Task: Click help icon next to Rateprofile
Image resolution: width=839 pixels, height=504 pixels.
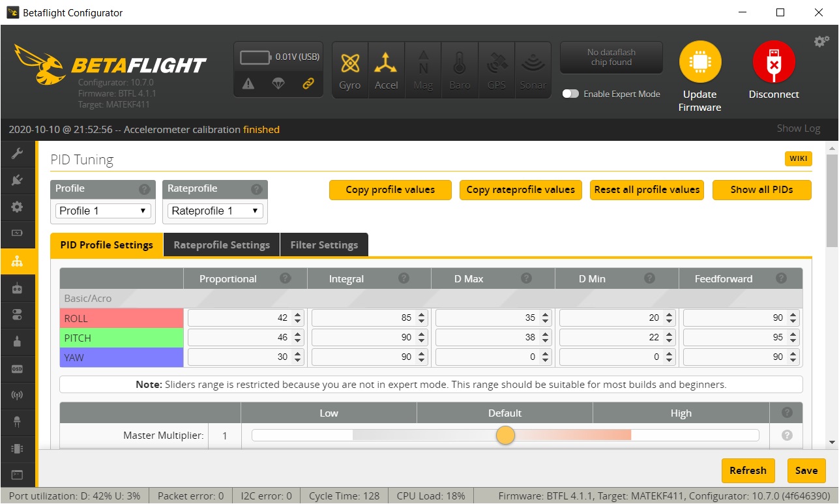Action: coord(256,190)
